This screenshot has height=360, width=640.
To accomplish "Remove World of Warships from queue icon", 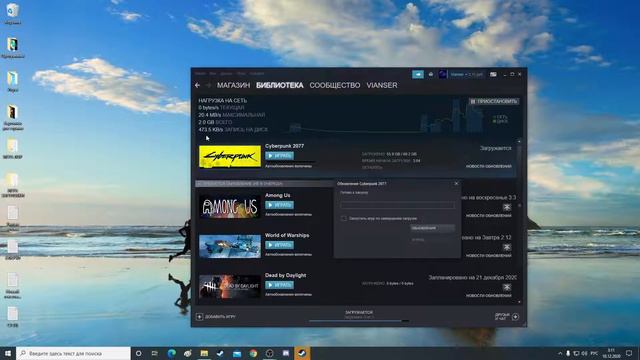I will point(507,247).
